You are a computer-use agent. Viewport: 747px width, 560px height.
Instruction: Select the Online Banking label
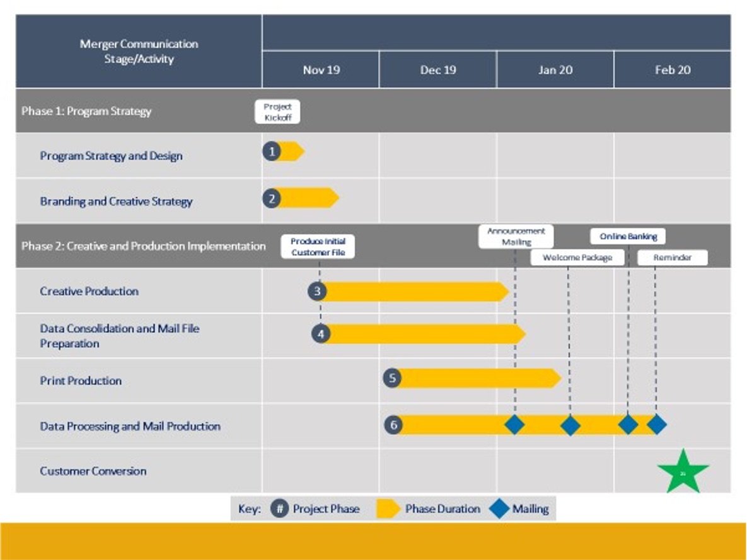[x=628, y=236]
